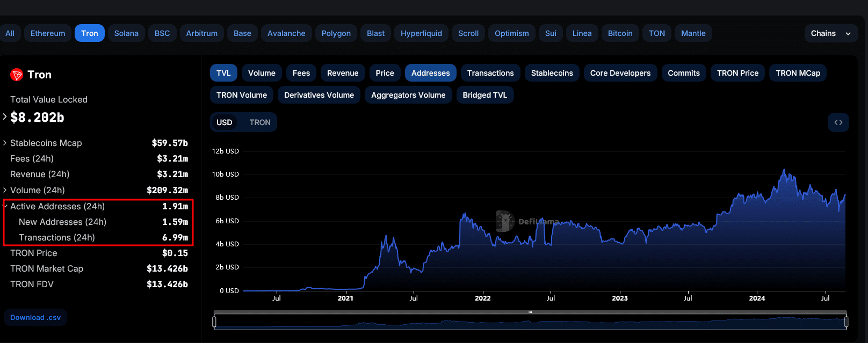Click the $59.57b stablecoins value
868x343 pixels.
tap(170, 143)
